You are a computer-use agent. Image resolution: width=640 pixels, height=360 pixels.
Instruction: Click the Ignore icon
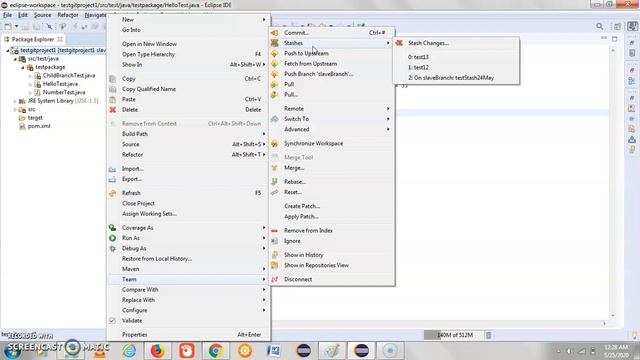275,241
